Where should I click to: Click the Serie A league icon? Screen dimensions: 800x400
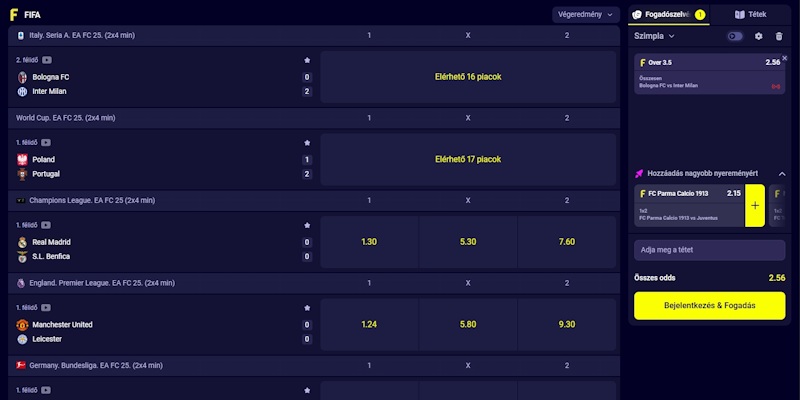click(x=21, y=36)
